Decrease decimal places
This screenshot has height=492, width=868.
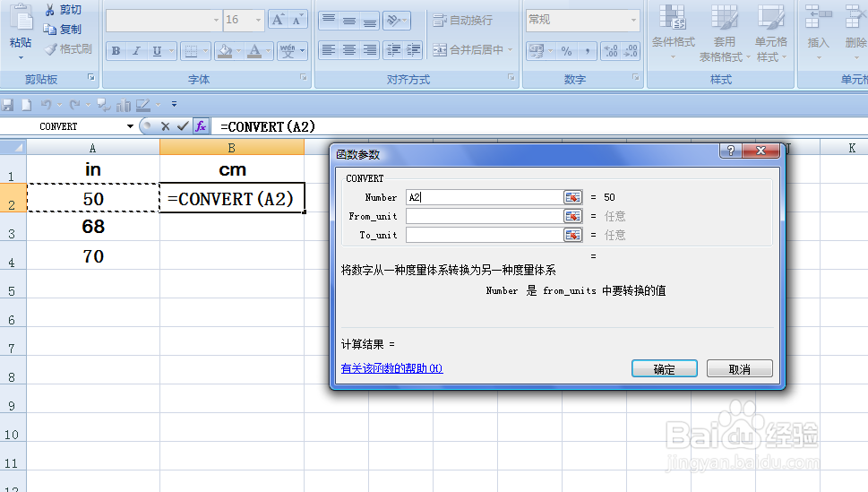pyautogui.click(x=631, y=51)
